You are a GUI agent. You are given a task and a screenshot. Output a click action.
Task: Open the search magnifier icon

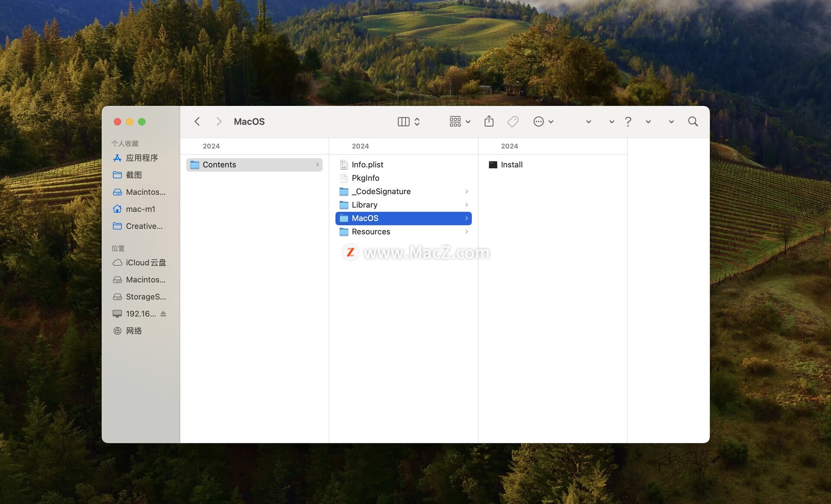[692, 122]
